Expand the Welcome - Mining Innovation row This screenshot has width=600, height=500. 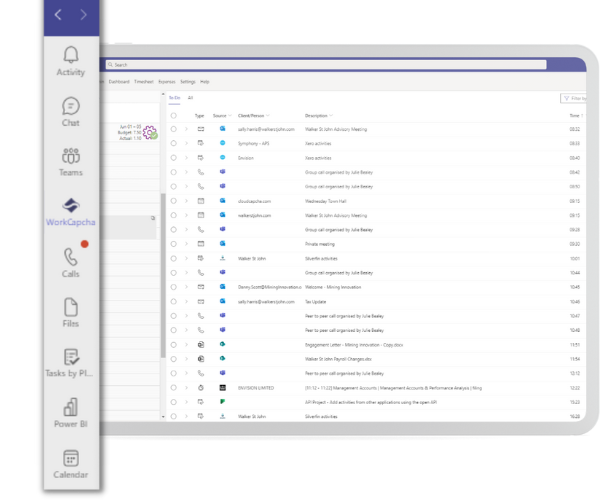(186, 287)
